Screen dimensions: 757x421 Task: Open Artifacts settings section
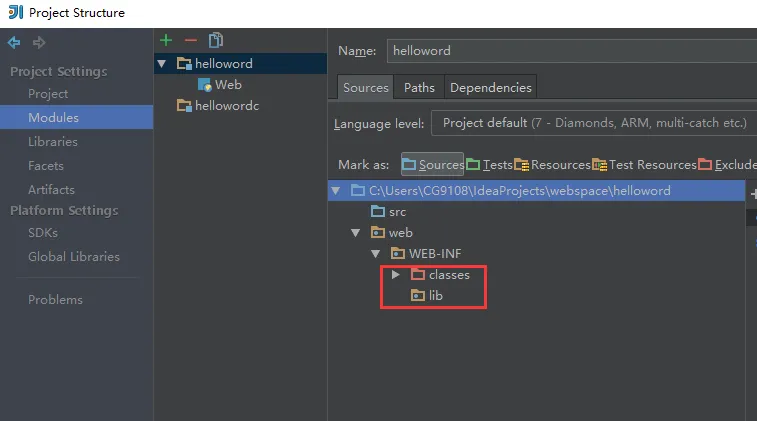[51, 190]
